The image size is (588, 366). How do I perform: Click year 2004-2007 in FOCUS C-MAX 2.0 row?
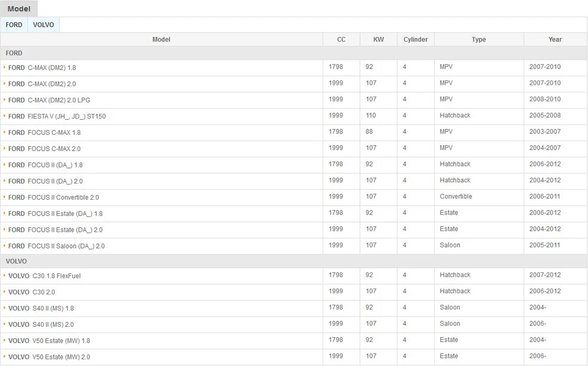pos(545,148)
